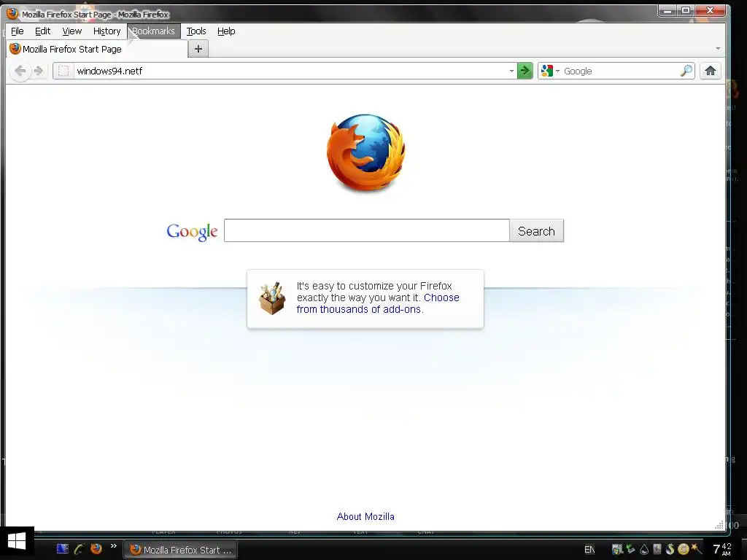
Task: Follow the Choose from thousands of add-ons link
Action: point(378,303)
